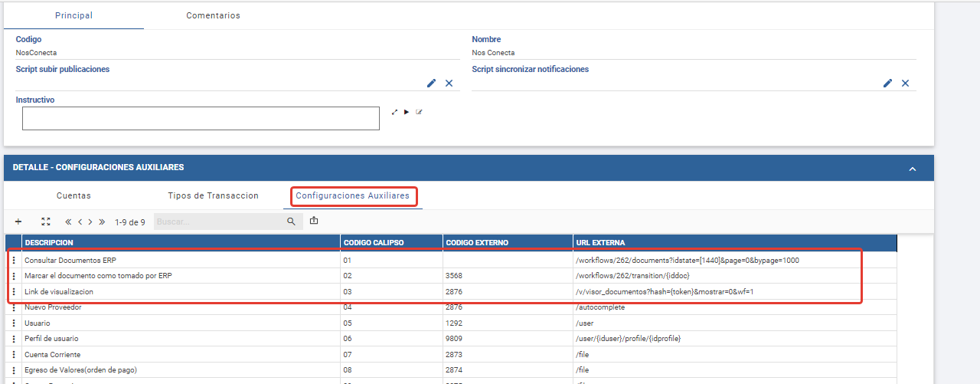Open row menu for Cuenta Corriente

click(x=14, y=355)
